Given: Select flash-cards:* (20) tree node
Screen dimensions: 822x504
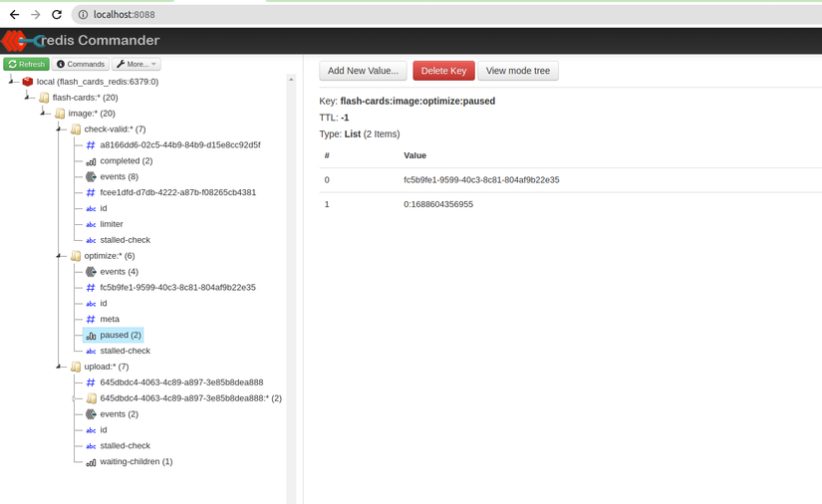Looking at the screenshot, I should click(x=85, y=98).
